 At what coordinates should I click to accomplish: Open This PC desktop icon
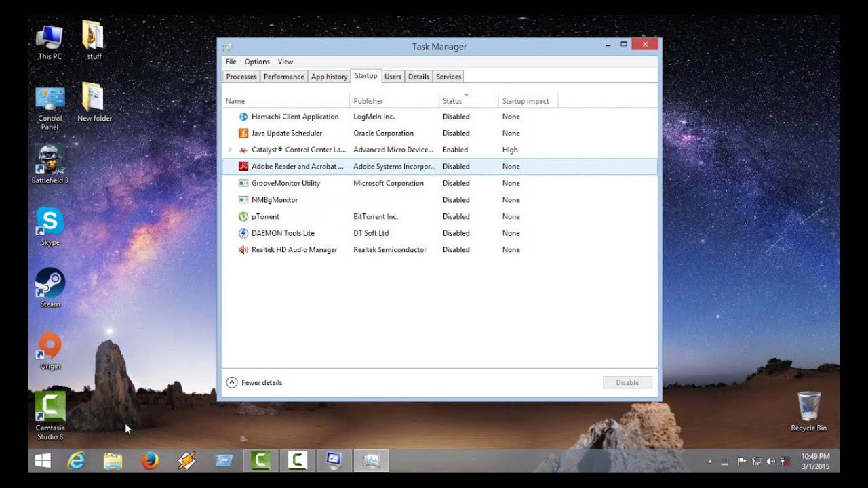pyautogui.click(x=50, y=42)
